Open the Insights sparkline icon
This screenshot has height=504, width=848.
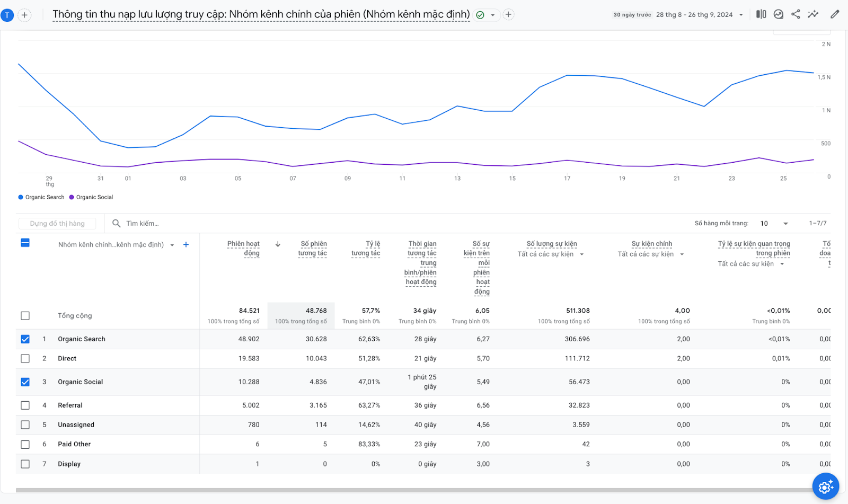pyautogui.click(x=813, y=14)
